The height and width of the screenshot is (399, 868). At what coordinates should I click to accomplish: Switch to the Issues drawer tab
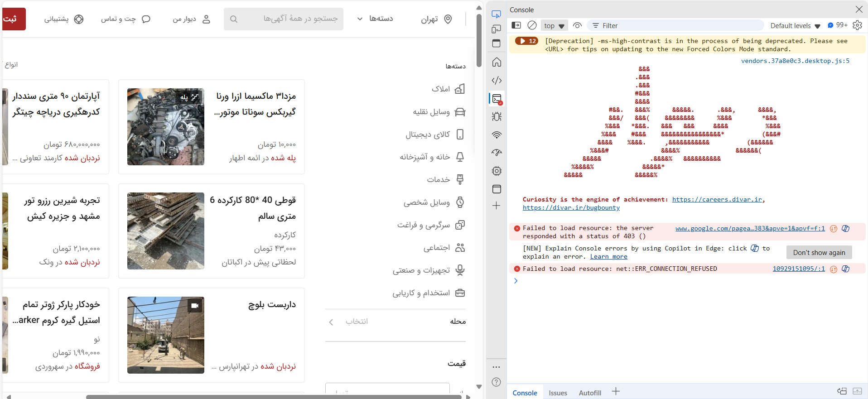coord(558,393)
